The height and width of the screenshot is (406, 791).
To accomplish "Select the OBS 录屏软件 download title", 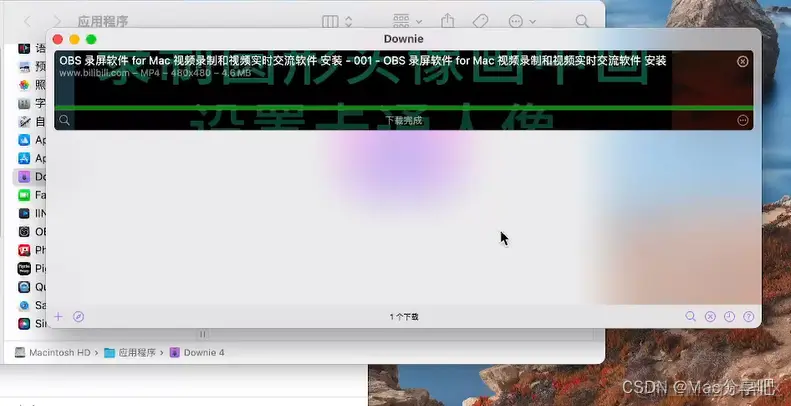I will point(363,61).
